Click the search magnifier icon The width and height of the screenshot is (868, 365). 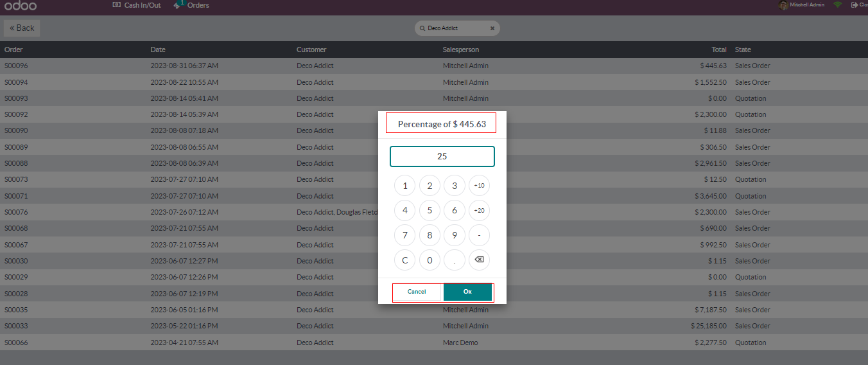pyautogui.click(x=422, y=28)
